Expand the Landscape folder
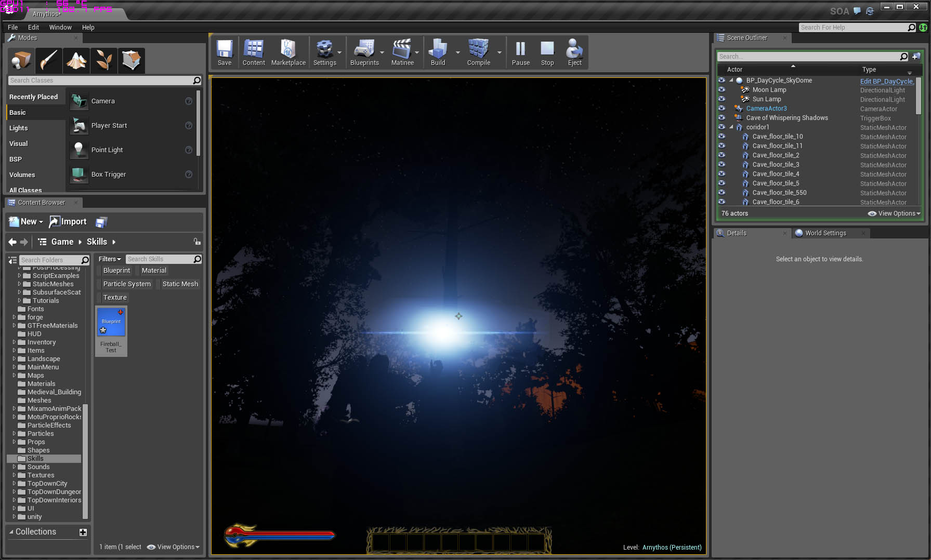The image size is (931, 560). tap(14, 359)
